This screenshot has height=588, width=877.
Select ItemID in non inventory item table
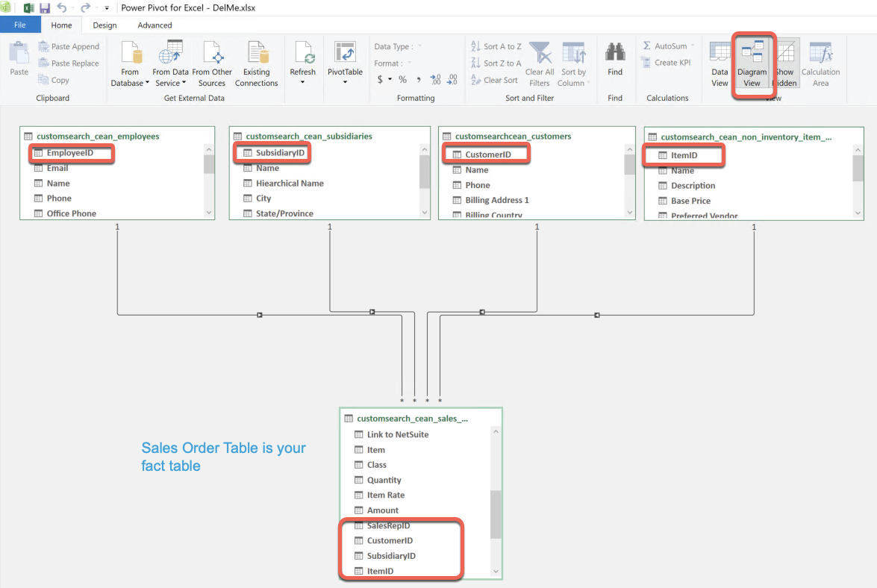684,155
